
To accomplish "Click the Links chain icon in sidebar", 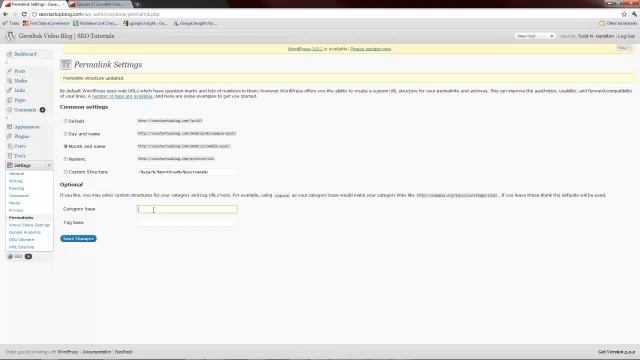I will click(10, 90).
